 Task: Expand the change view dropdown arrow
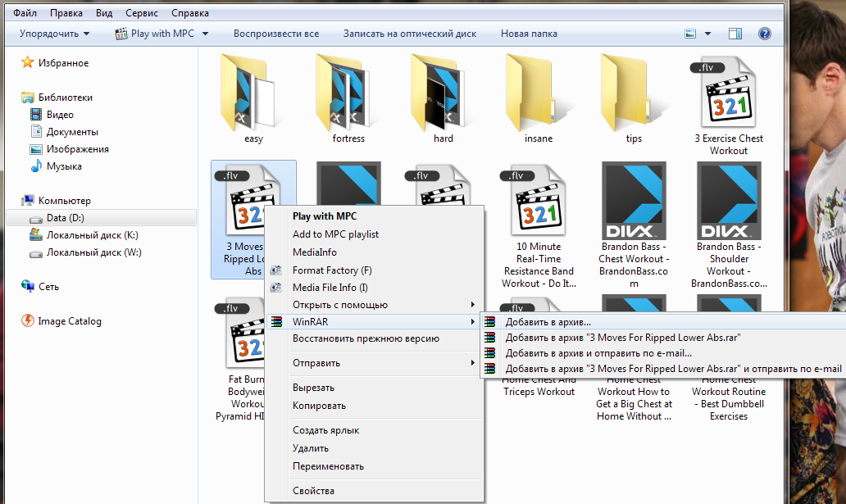[x=708, y=34]
